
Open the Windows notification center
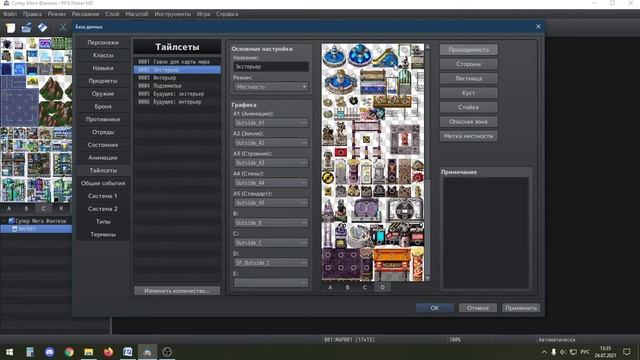coord(627,352)
